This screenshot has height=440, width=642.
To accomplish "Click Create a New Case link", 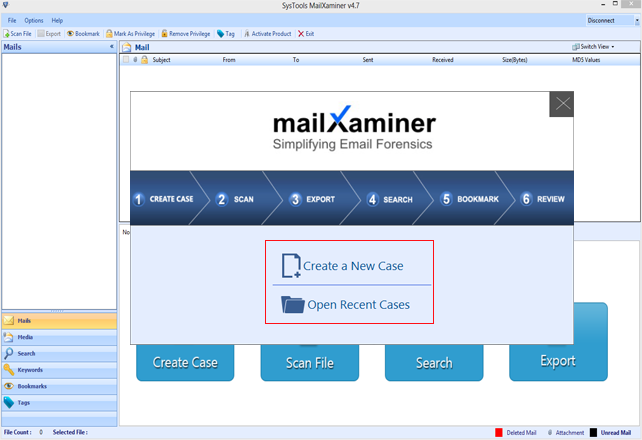I will [x=353, y=266].
